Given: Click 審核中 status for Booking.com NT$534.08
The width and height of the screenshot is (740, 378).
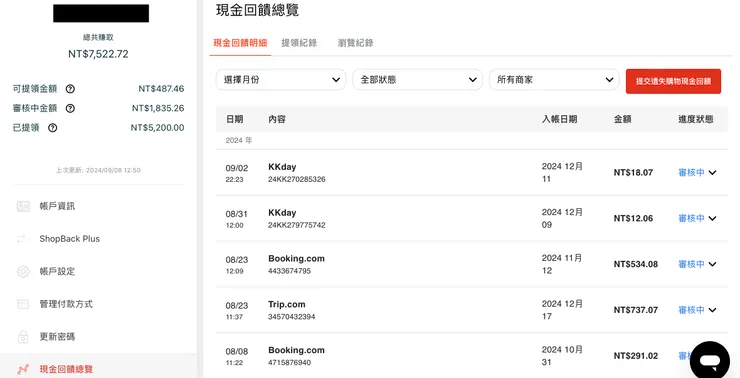Looking at the screenshot, I should (x=691, y=264).
